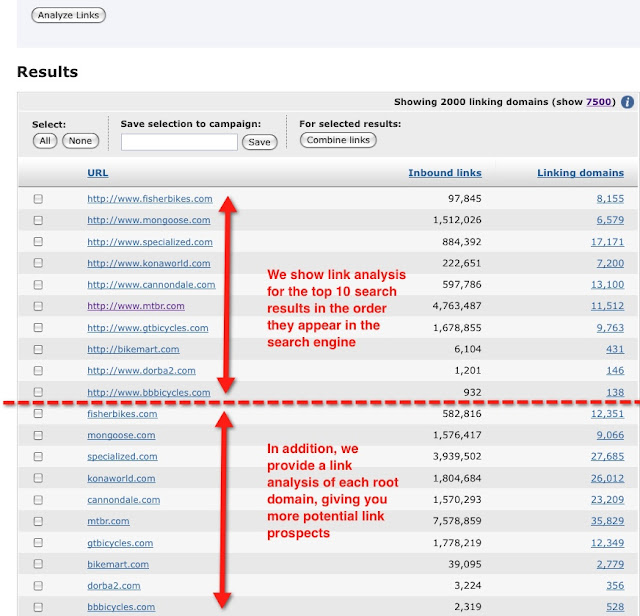Select All results button

pyautogui.click(x=44, y=141)
